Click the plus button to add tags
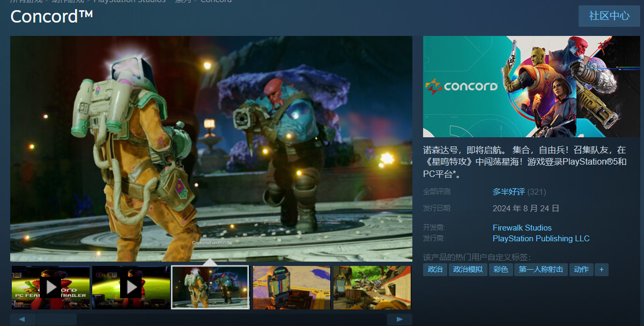This screenshot has height=326, width=644. click(x=602, y=270)
